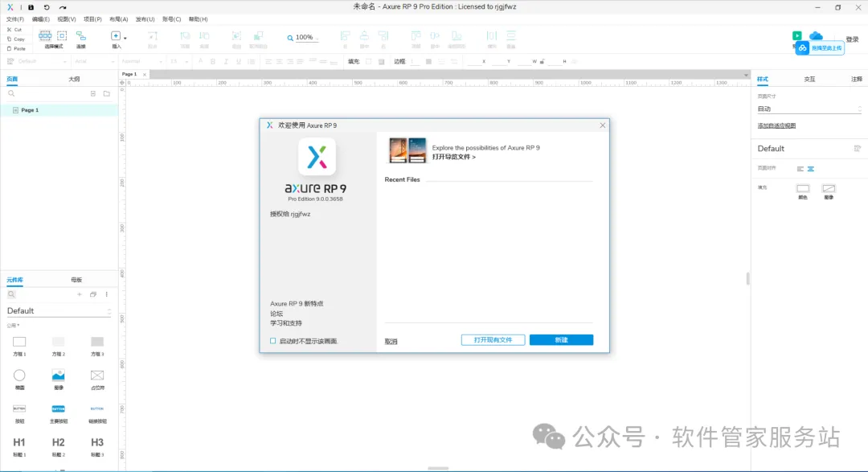Open the 项目(P) menu
Screen dimensions: 868x472
(x=92, y=18)
